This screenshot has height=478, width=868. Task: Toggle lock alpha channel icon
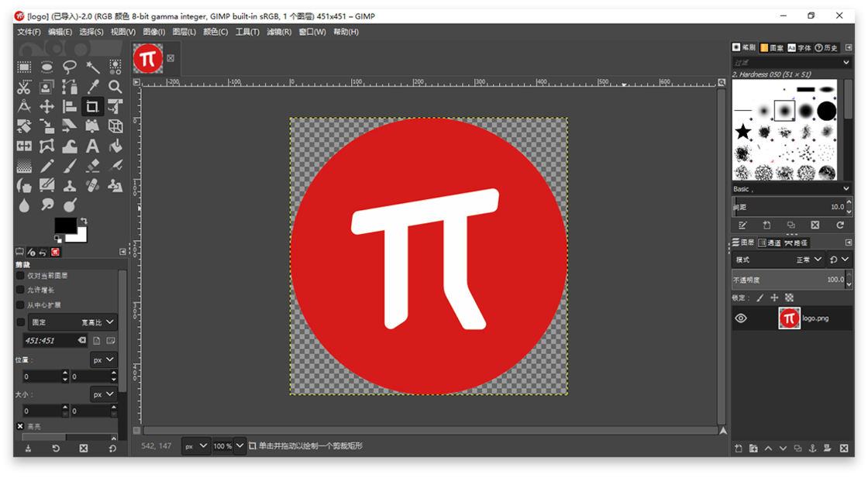point(790,297)
